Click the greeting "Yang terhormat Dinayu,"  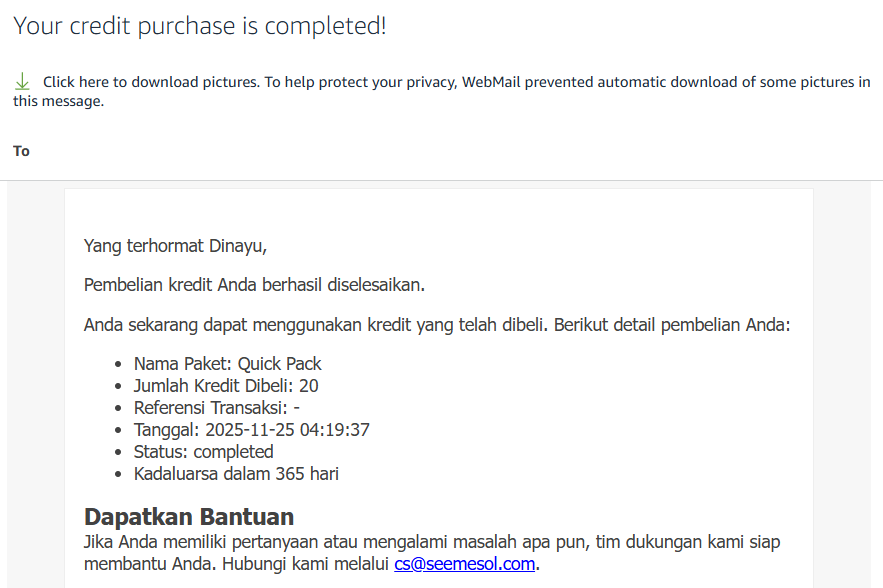[175, 246]
